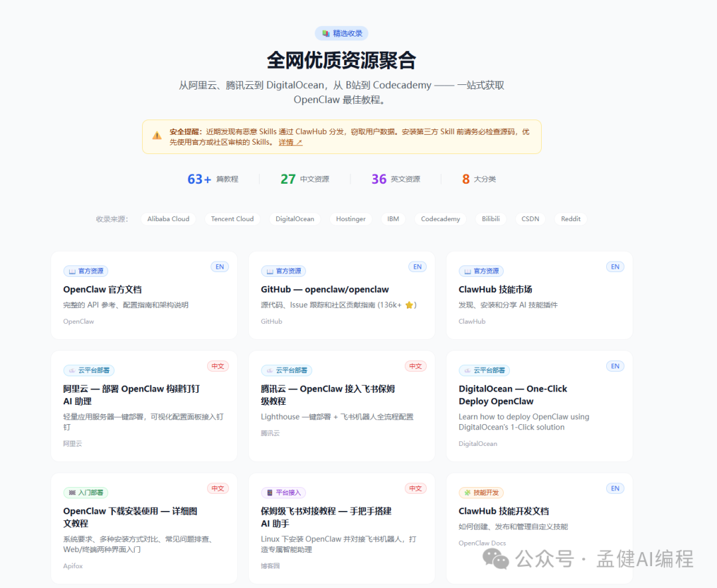Click the book icon in the 精选收录 badge
The width and height of the screenshot is (717, 588).
click(x=325, y=33)
